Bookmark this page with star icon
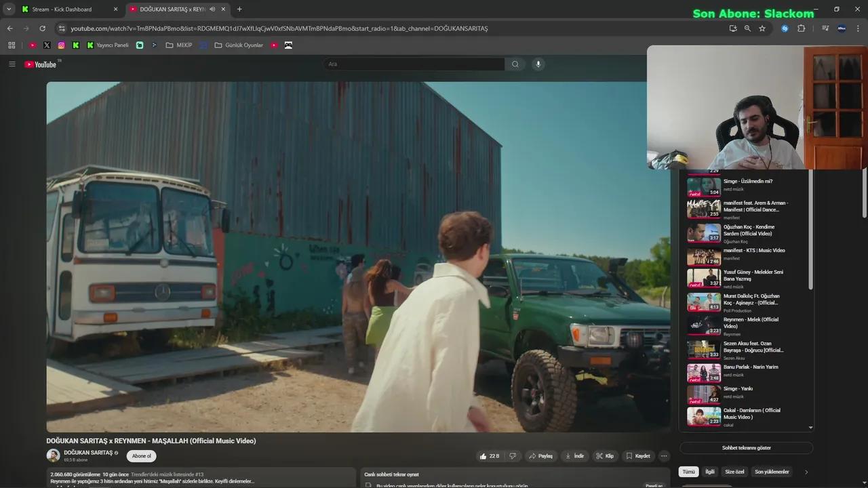 coord(762,28)
